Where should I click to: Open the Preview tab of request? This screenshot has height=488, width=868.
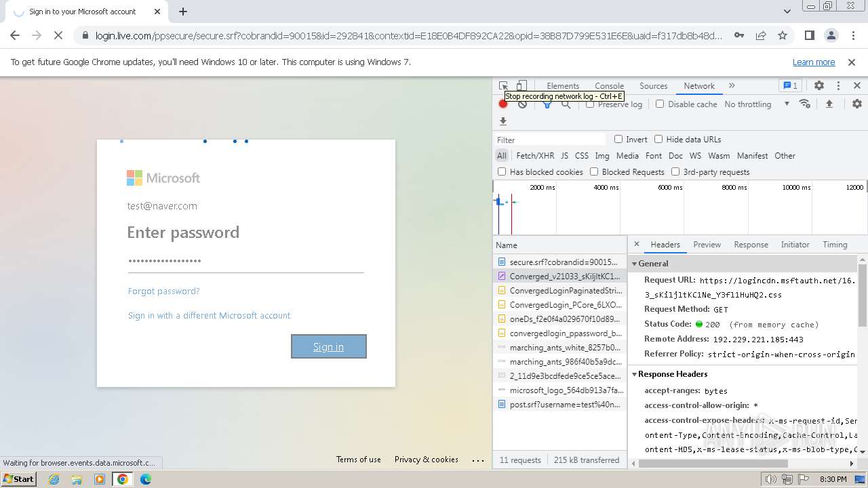tap(707, 245)
